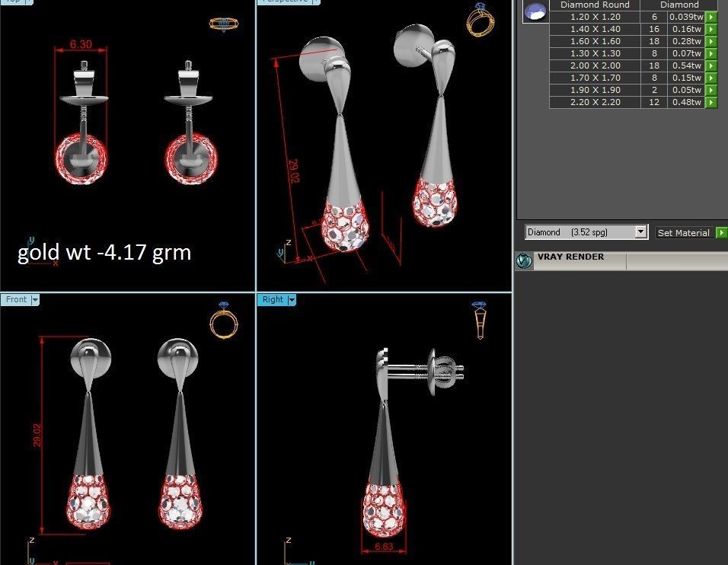Click green arrow for 2.00 X 2.00 diamonds
The height and width of the screenshot is (565, 728).
coord(710,65)
